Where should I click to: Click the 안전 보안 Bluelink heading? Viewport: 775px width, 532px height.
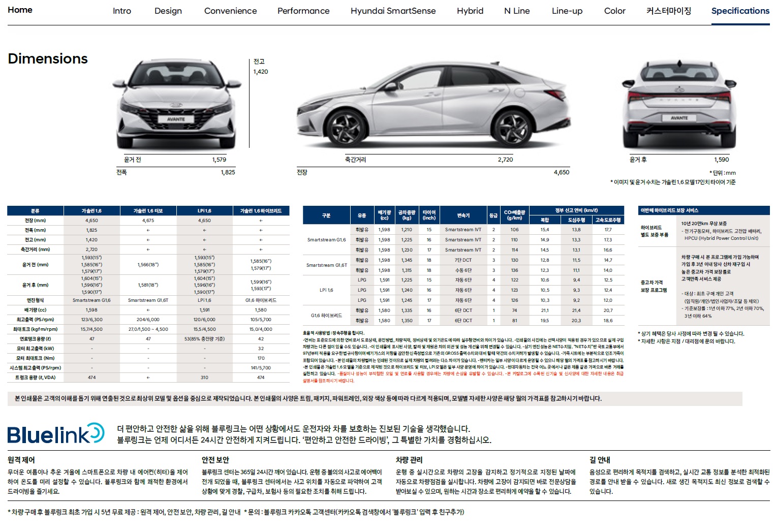pyautogui.click(x=215, y=460)
